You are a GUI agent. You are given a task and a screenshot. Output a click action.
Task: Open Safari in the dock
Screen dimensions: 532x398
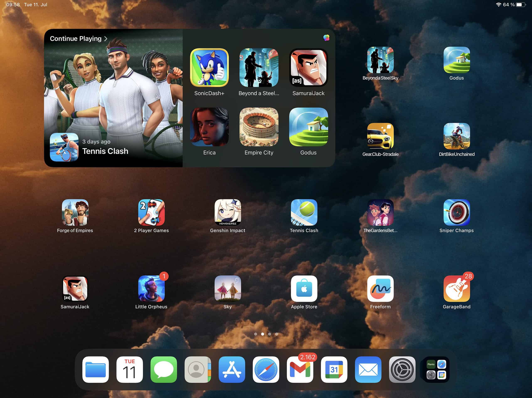click(266, 369)
